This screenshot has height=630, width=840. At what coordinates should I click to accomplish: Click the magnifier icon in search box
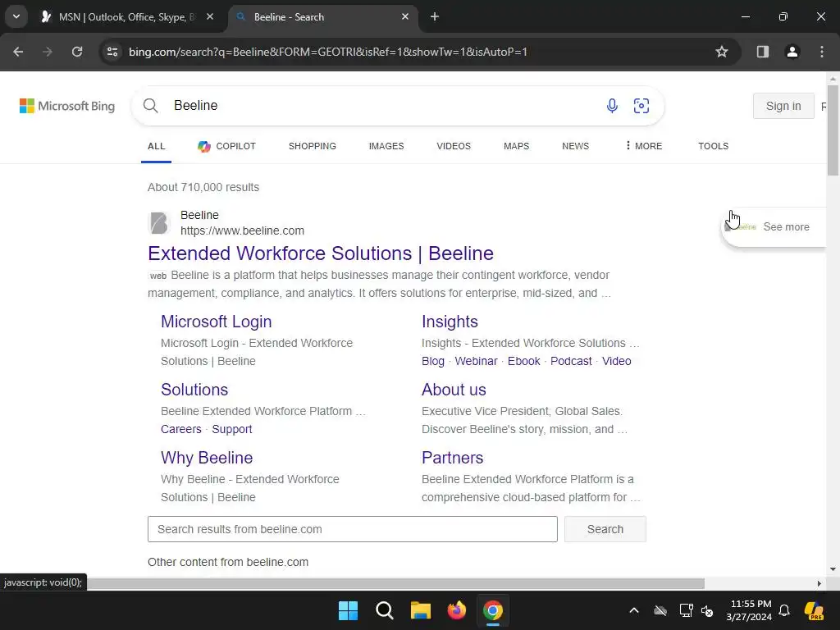coord(151,106)
